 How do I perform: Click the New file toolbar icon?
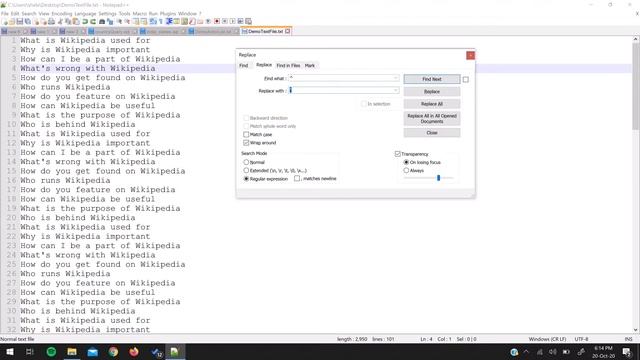[x=4, y=21]
